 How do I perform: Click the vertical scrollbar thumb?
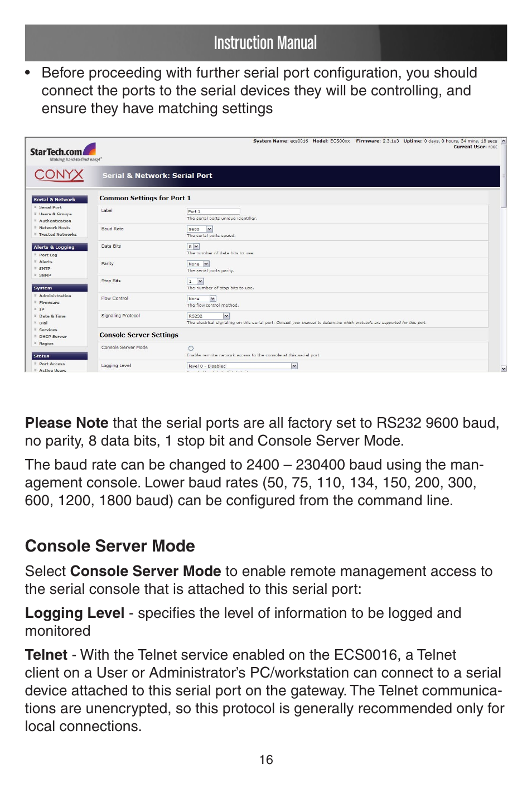504,176
